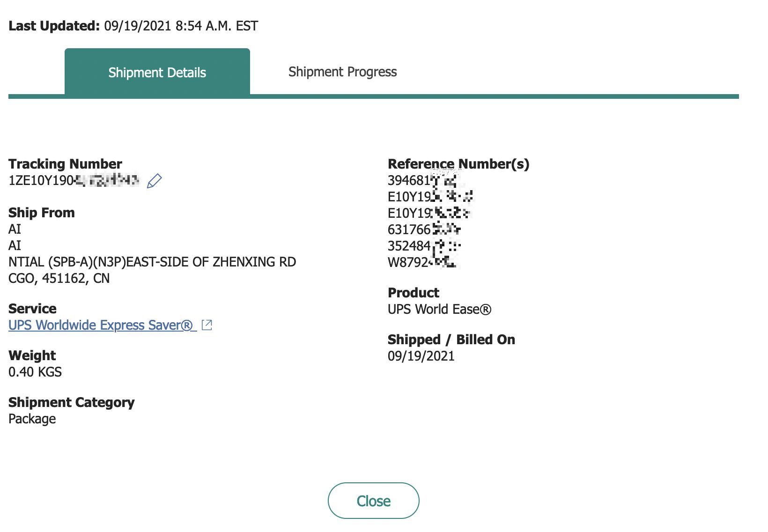
Task: Click the ZHENXING RD address line
Action: (x=152, y=262)
